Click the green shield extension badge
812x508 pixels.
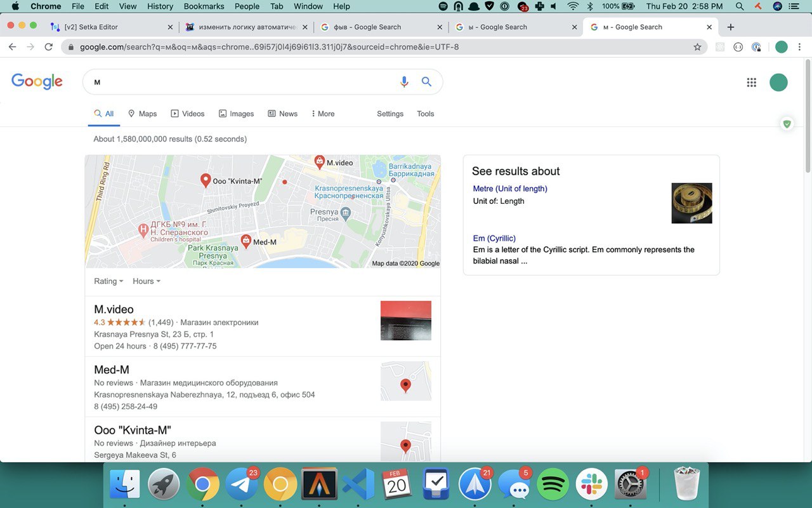click(787, 124)
